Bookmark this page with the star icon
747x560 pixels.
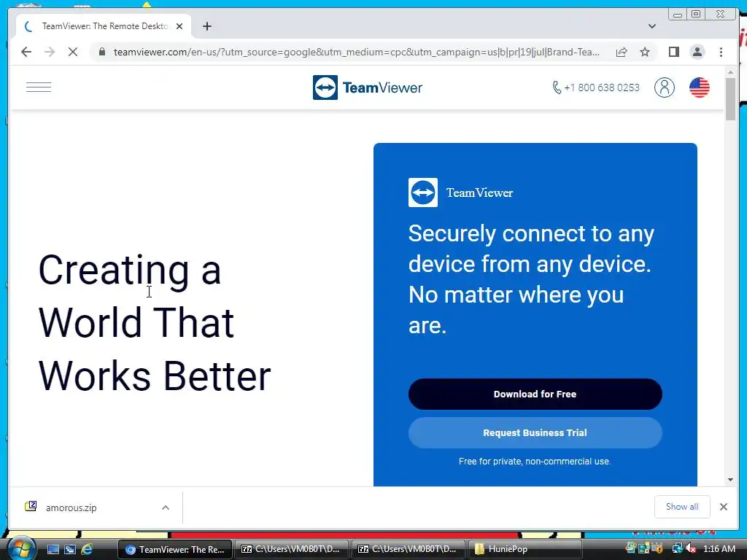click(645, 52)
